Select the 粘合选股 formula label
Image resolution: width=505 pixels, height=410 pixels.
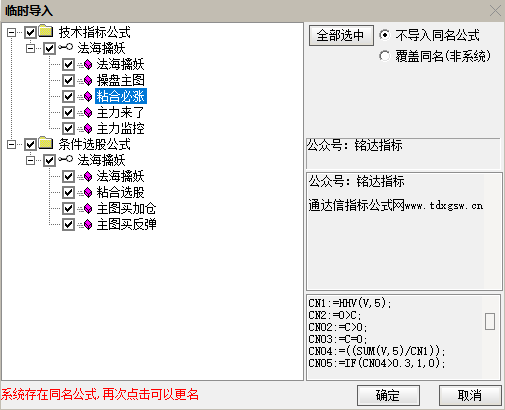point(121,192)
